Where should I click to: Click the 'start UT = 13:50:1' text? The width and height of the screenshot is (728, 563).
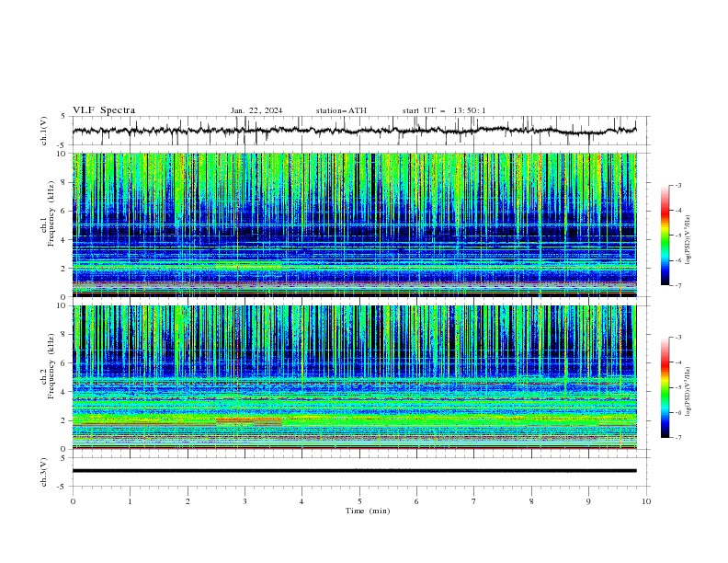point(444,110)
